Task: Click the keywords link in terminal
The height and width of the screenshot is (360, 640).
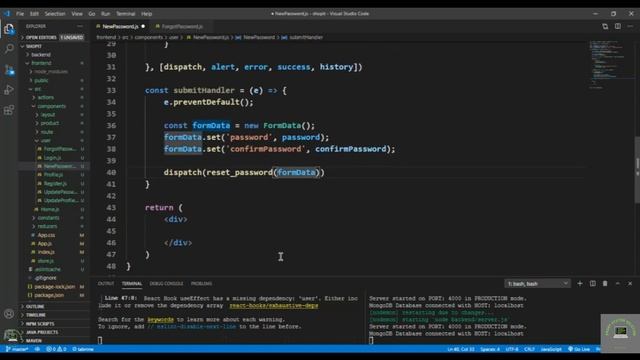Action: (x=160, y=319)
